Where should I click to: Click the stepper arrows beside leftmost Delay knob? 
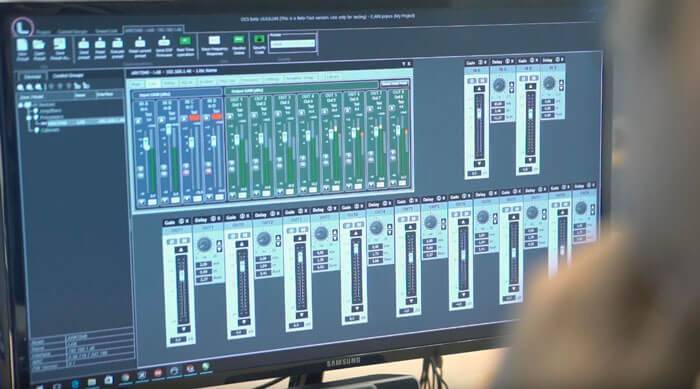[219, 246]
